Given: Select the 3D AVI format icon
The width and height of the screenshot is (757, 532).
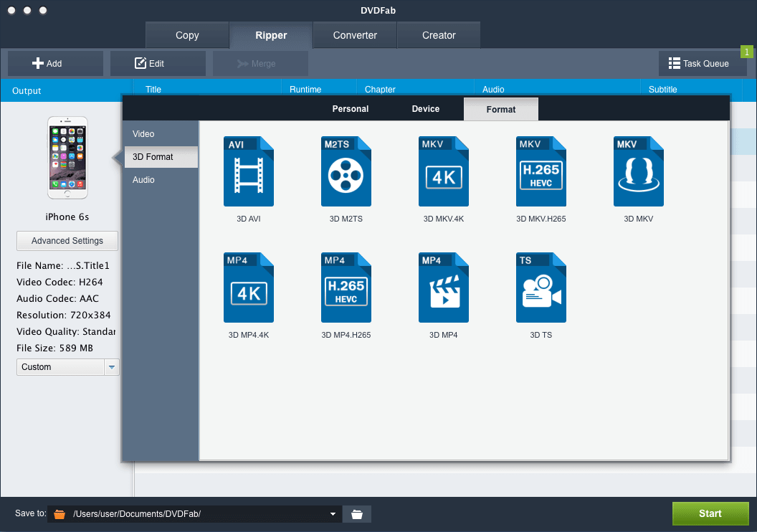Looking at the screenshot, I should point(249,171).
